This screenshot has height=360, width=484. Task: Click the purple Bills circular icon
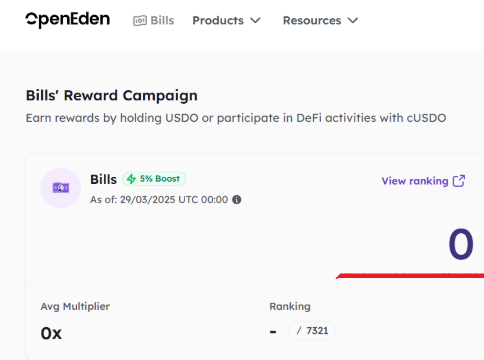click(x=61, y=188)
